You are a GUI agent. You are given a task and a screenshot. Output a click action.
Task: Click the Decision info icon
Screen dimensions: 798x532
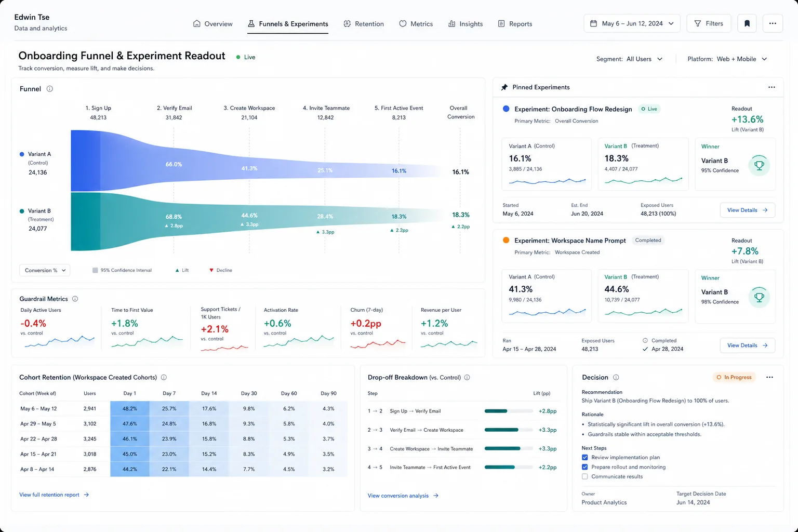click(x=616, y=377)
